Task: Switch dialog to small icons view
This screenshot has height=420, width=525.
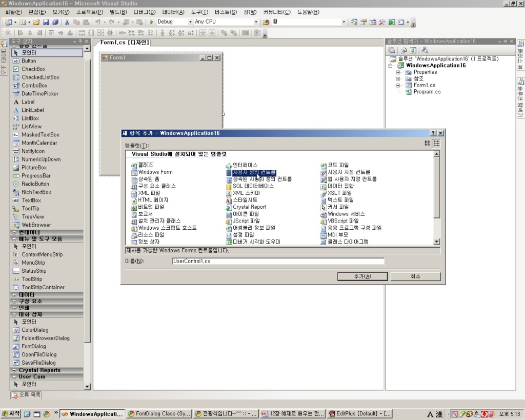Action: [436, 144]
